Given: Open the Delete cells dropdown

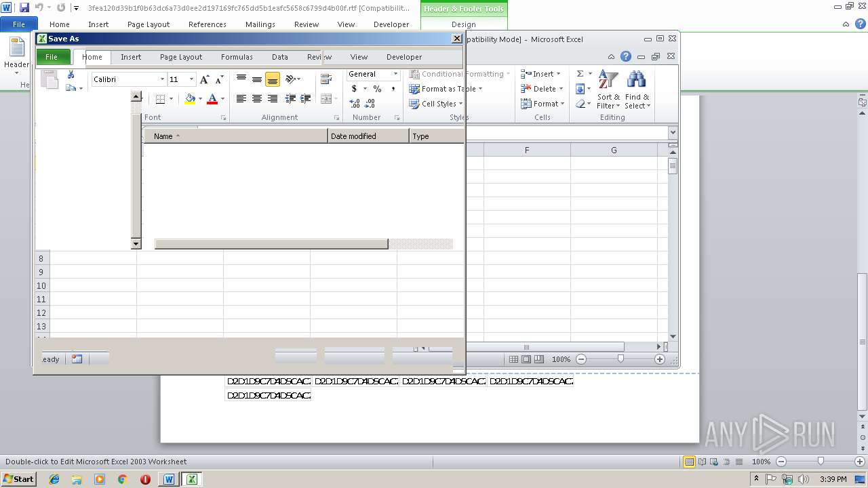Looking at the screenshot, I should [x=561, y=89].
